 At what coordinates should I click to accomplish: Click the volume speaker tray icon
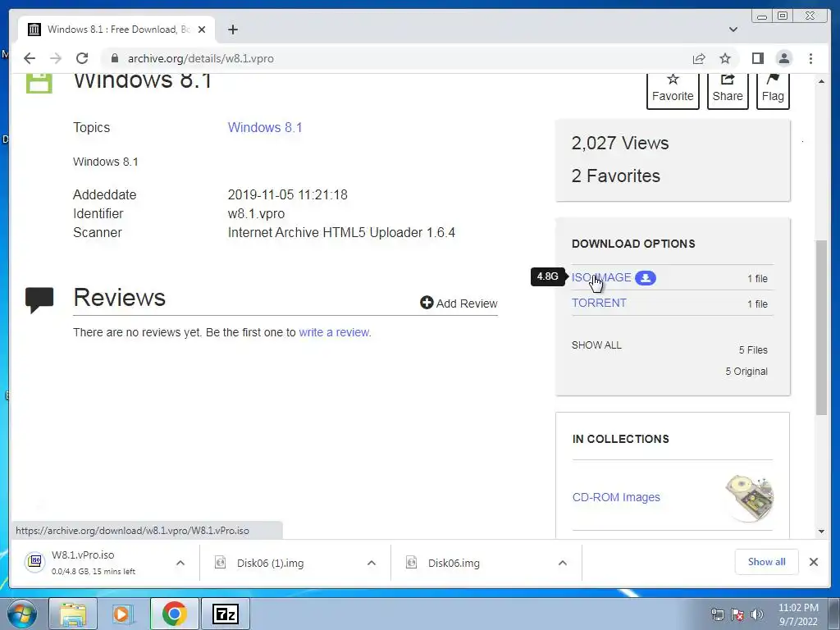click(x=757, y=614)
